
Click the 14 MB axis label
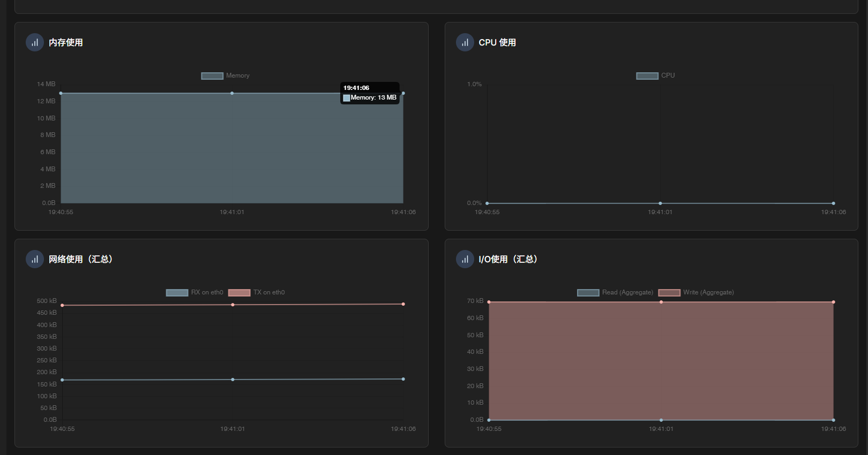[x=46, y=84]
